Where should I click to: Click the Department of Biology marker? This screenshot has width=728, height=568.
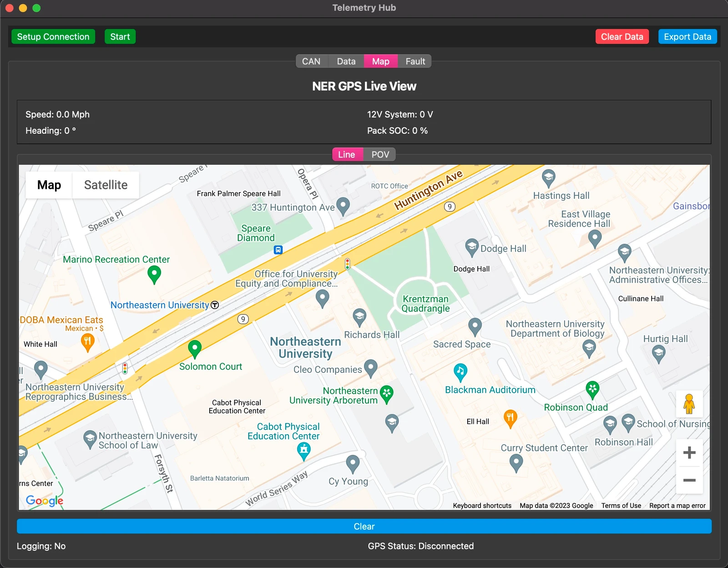click(x=589, y=349)
